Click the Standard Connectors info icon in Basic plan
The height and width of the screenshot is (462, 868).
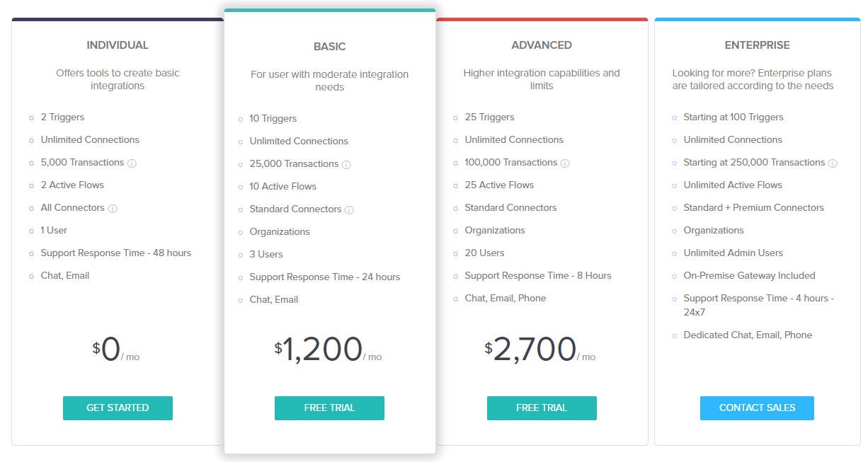click(x=350, y=210)
